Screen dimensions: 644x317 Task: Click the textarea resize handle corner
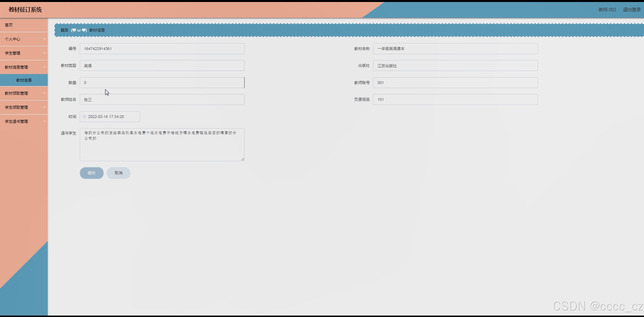(242, 159)
